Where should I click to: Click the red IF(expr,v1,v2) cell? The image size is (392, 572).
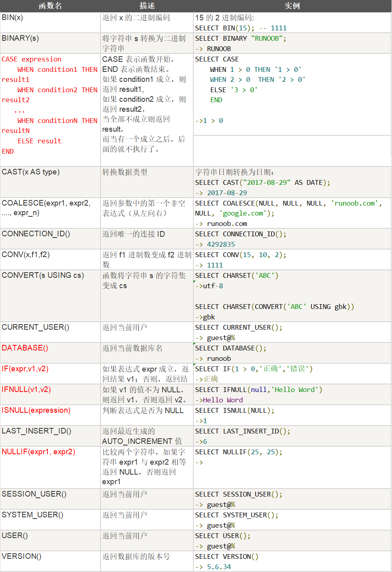(x=25, y=369)
